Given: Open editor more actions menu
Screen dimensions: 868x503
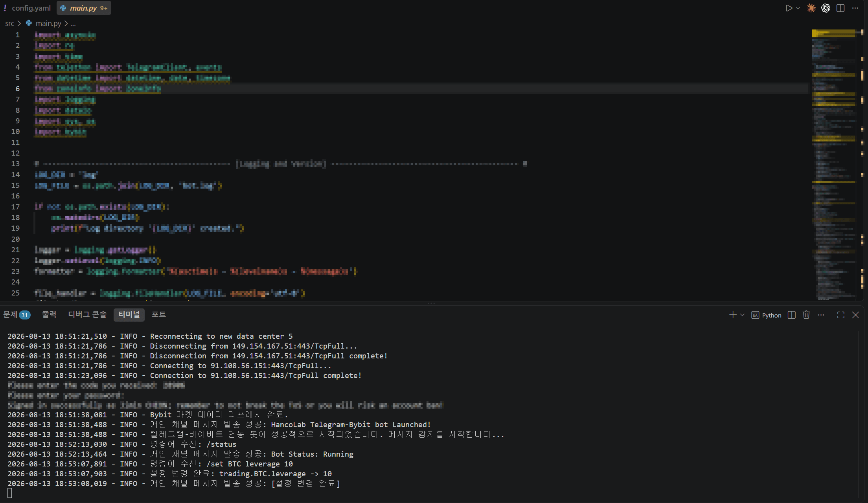Looking at the screenshot, I should (x=855, y=8).
